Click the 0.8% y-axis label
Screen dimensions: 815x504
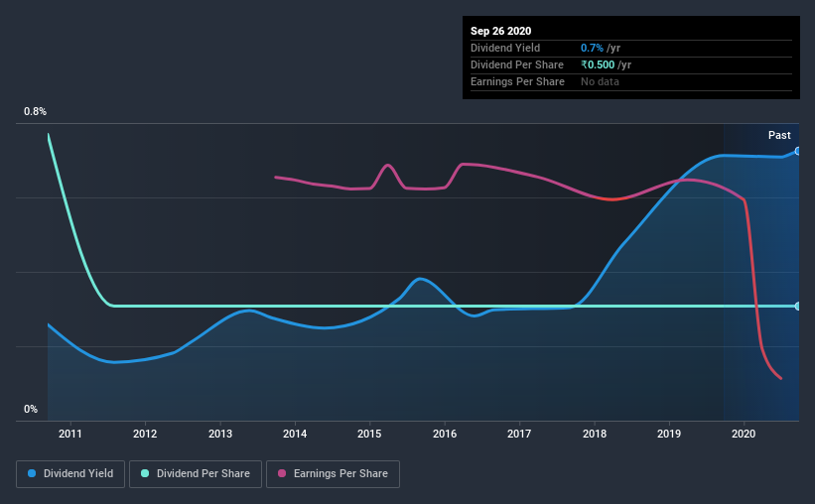(35, 112)
